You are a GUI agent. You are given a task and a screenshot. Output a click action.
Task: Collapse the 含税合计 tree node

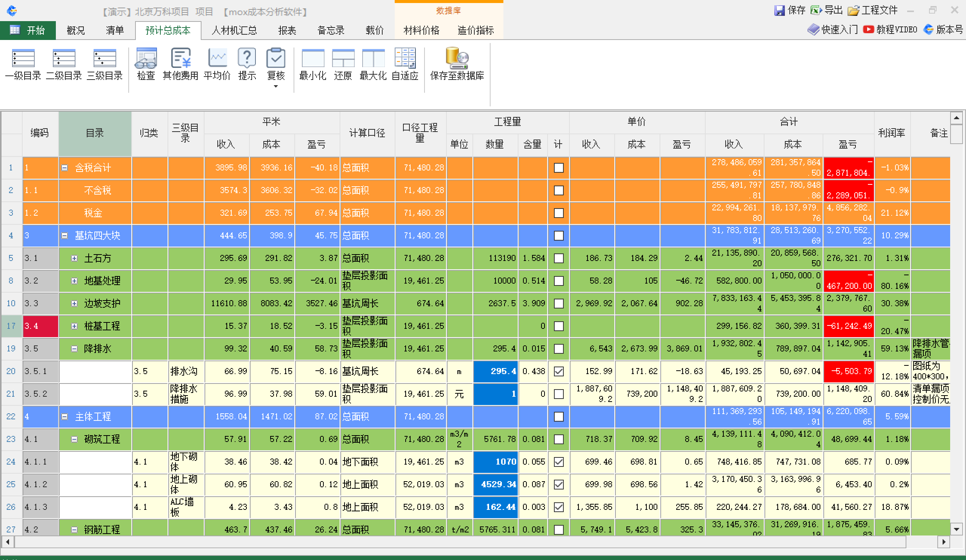pyautogui.click(x=65, y=168)
